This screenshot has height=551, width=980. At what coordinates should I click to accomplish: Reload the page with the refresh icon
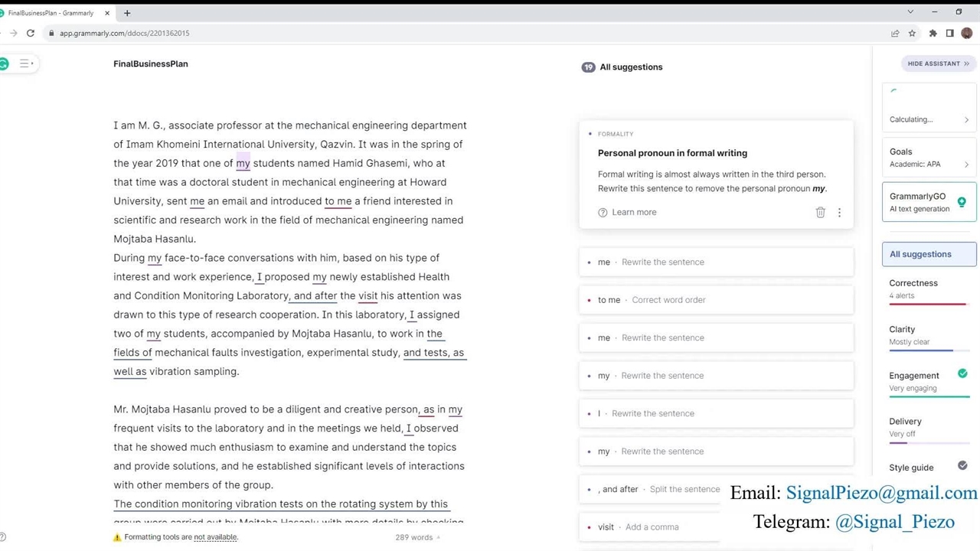[x=31, y=33]
